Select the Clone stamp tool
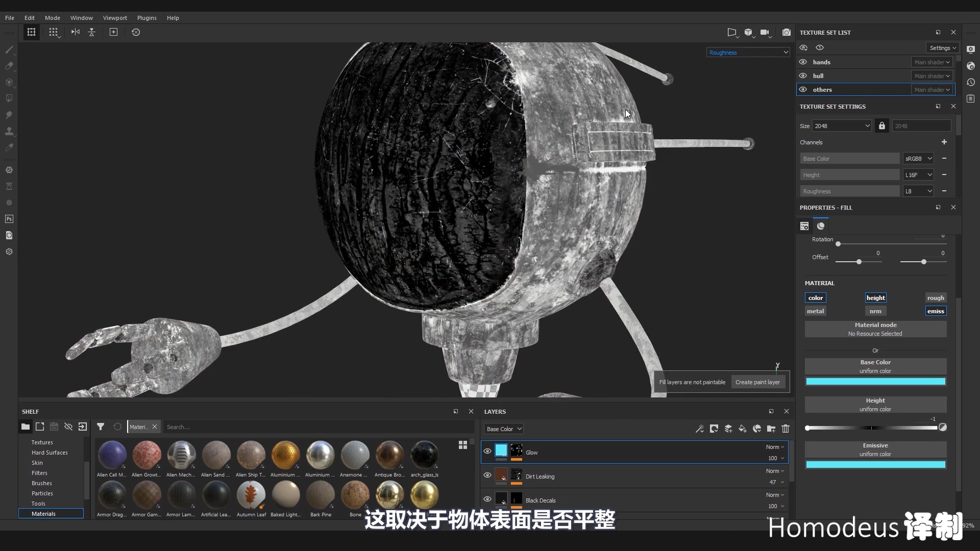This screenshot has width=980, height=551. pyautogui.click(x=9, y=131)
